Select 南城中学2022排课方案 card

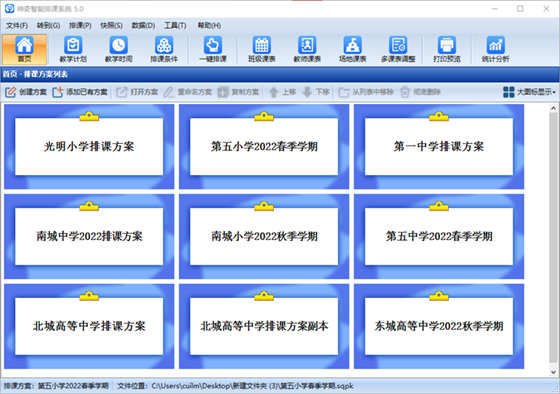(89, 236)
